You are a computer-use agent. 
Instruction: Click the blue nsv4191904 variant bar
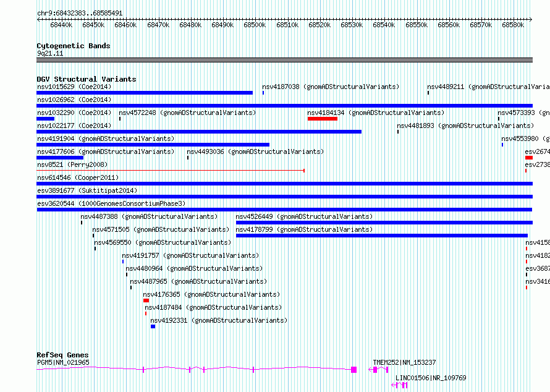(153, 145)
